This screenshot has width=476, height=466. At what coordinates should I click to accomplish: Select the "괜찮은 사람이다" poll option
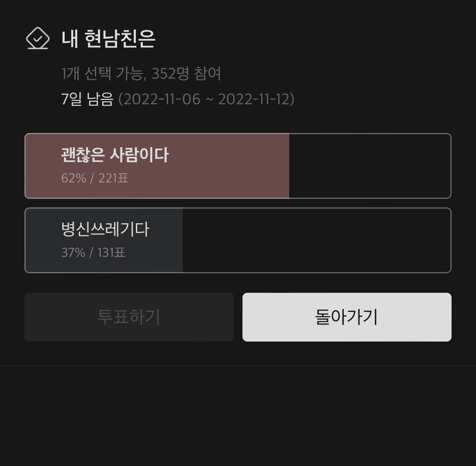[x=115, y=155]
